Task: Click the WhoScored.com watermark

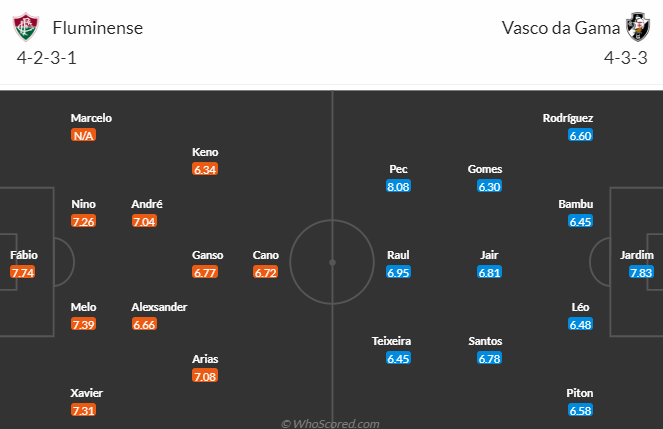Action: pos(330,423)
